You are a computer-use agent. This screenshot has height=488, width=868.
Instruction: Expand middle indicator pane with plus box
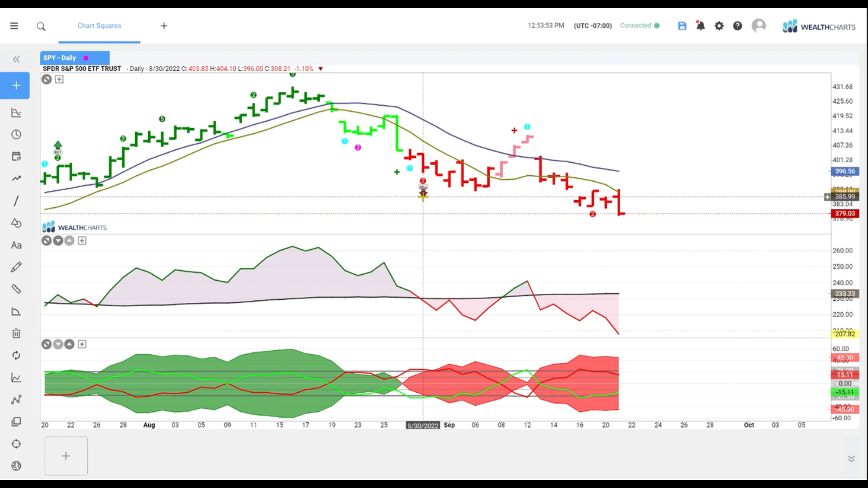click(x=82, y=241)
